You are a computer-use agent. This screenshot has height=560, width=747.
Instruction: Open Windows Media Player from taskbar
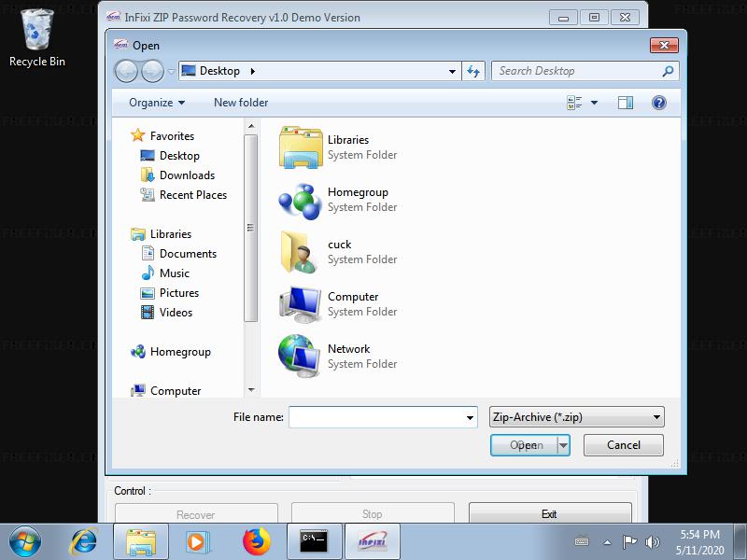tap(197, 542)
